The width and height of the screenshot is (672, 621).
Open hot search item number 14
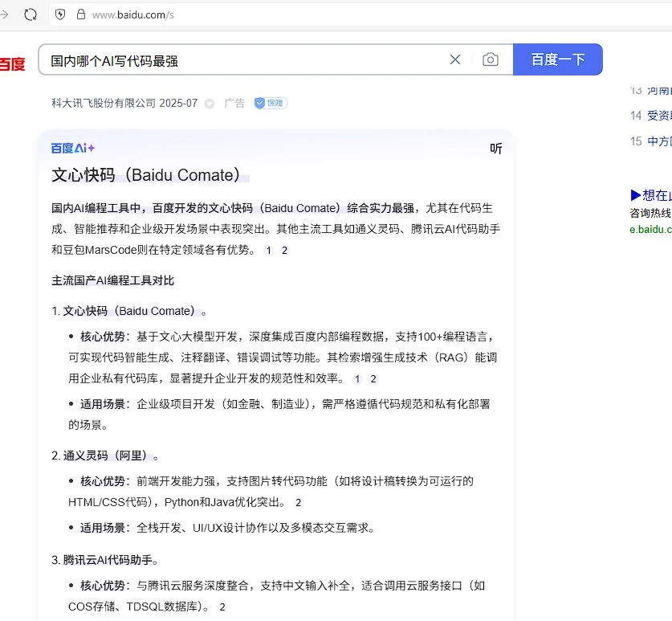[x=658, y=116]
